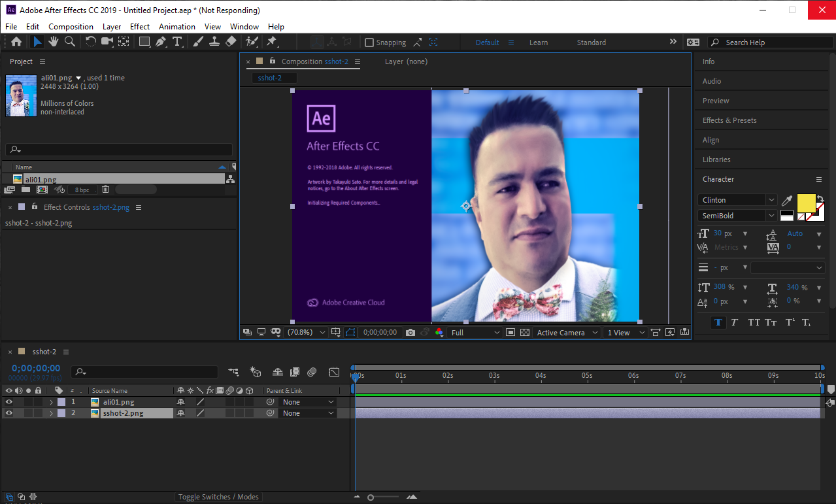Toggle visibility of sshot-2.png layer
Viewport: 836px width, 504px height.
8,413
